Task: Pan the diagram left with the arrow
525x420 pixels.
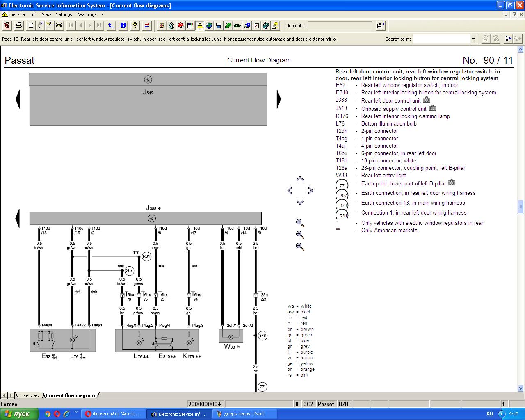Action: tap(290, 190)
